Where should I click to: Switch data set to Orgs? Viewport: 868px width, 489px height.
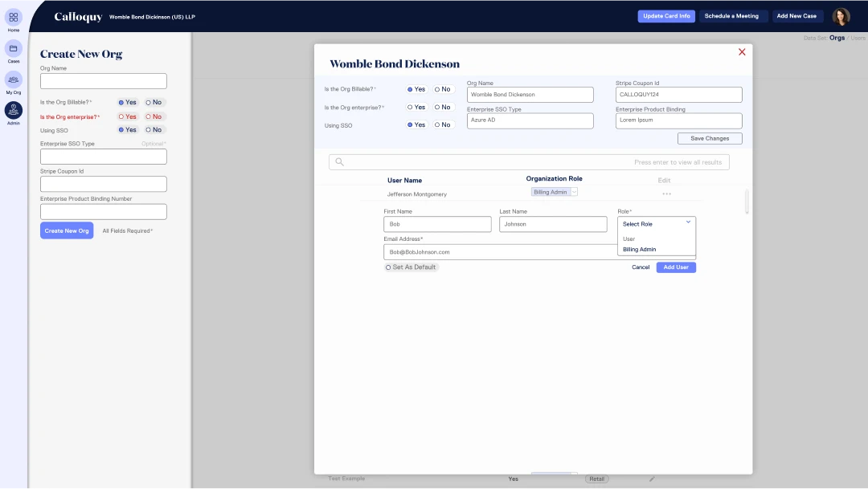tap(837, 39)
